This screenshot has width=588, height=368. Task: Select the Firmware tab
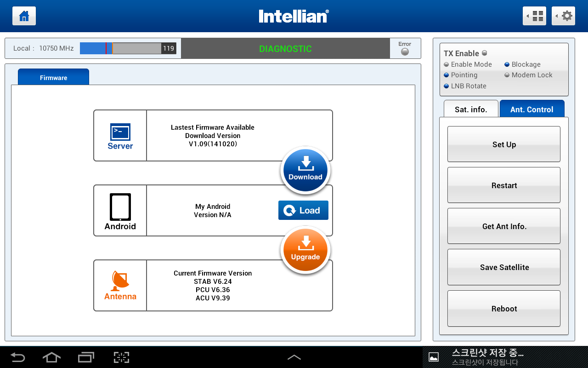pyautogui.click(x=53, y=77)
